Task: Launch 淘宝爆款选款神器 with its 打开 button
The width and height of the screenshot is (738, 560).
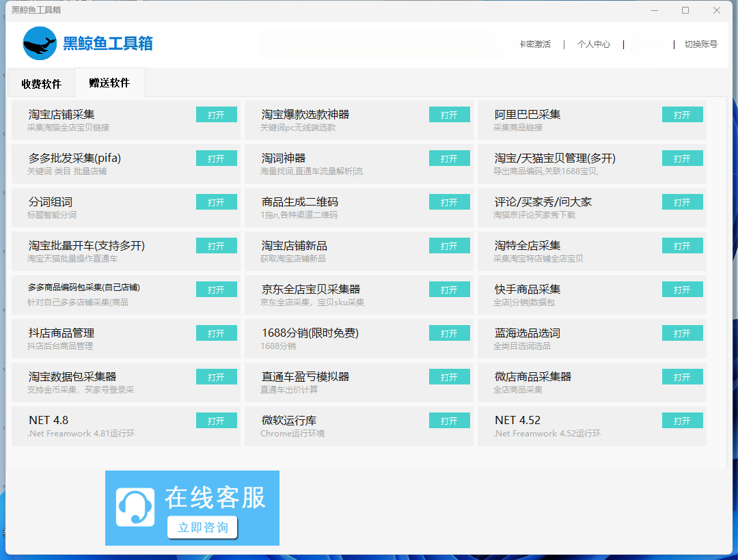Action: point(449,115)
